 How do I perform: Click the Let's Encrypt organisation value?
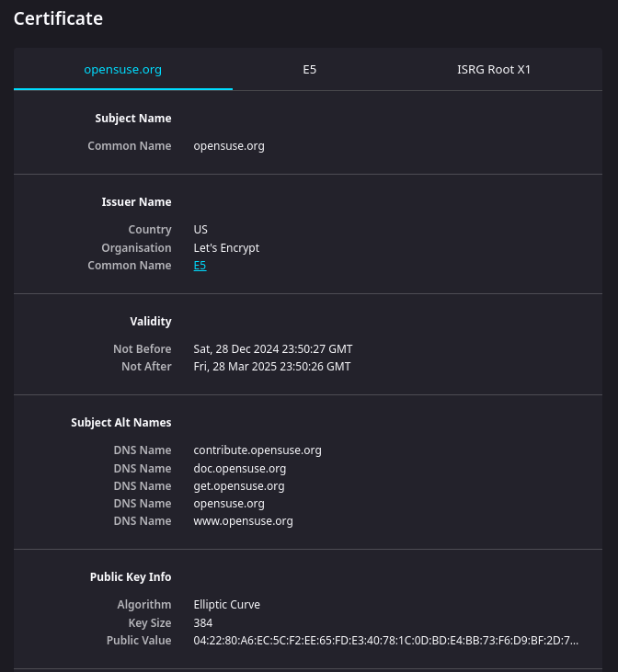[226, 248]
